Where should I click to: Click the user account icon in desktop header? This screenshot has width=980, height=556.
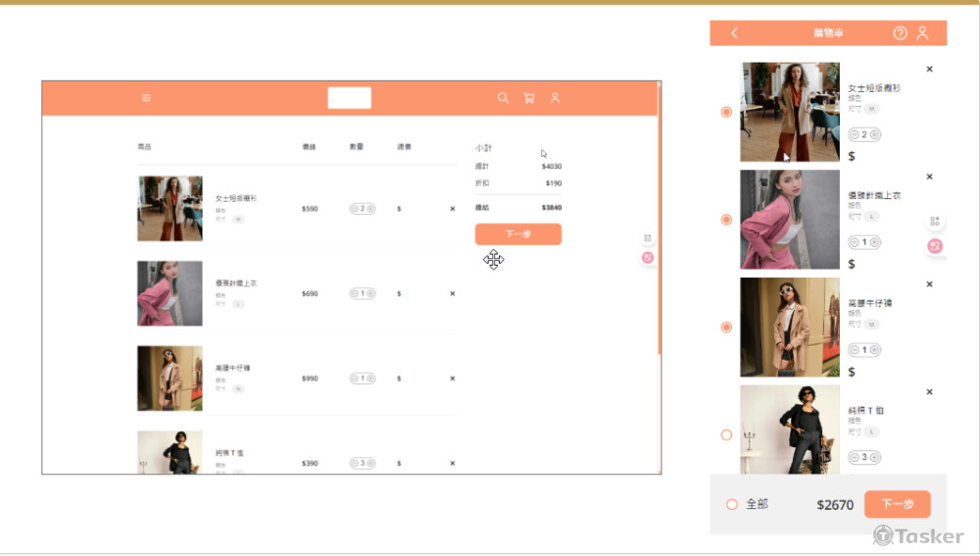click(555, 98)
